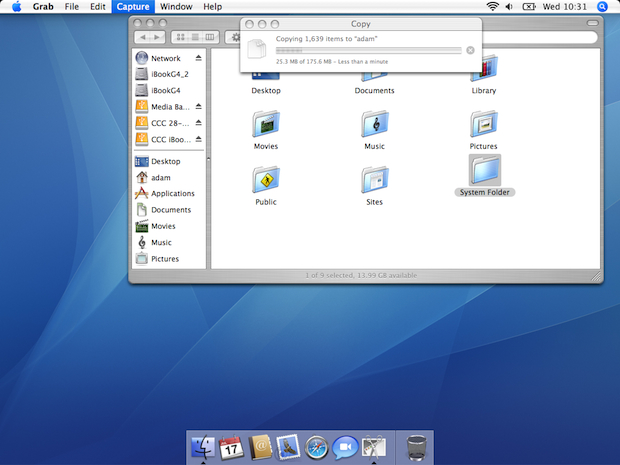The image size is (620, 465).
Task: Eject the CCC iBoo... volume
Action: [198, 139]
